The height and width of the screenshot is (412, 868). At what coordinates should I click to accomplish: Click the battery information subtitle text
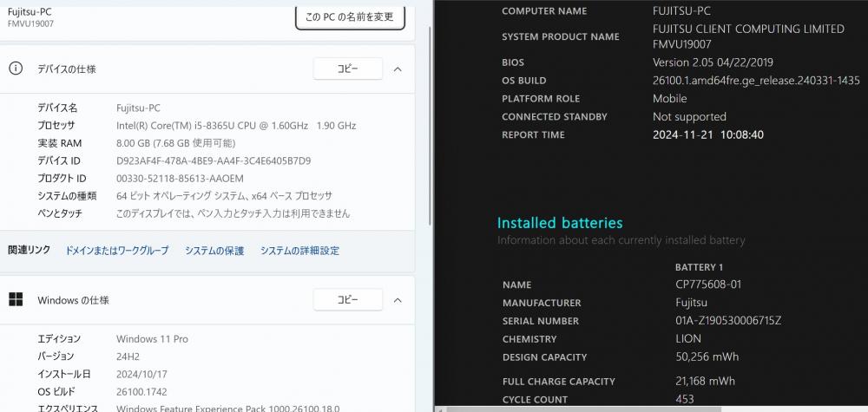[x=621, y=240]
